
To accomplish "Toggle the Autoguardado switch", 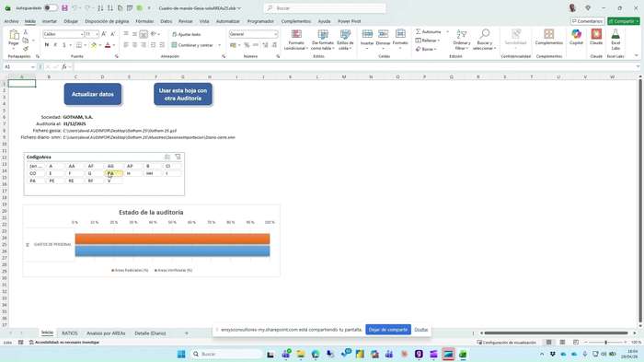I will pyautogui.click(x=51, y=7).
